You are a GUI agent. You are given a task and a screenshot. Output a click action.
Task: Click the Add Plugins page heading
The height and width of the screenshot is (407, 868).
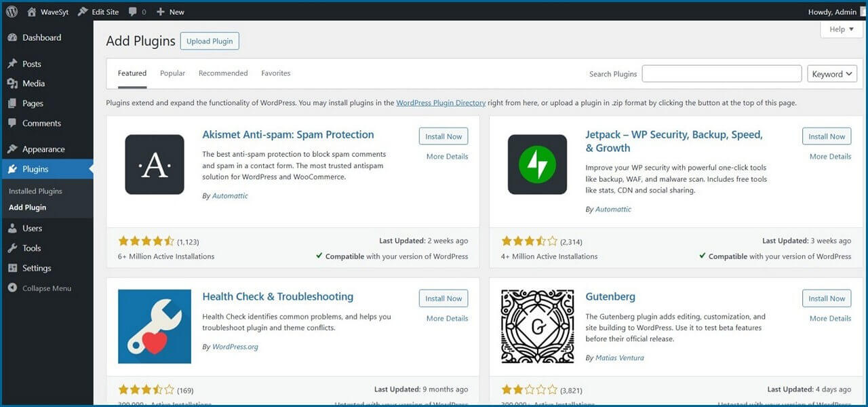tap(140, 41)
